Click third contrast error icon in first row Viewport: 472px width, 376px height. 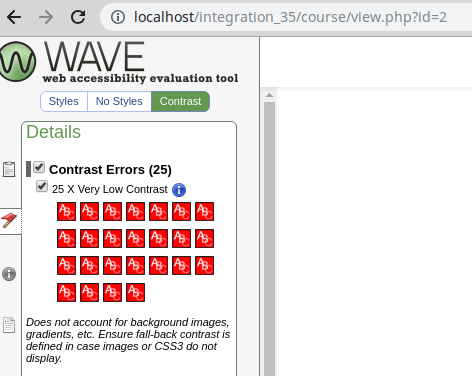[112, 211]
